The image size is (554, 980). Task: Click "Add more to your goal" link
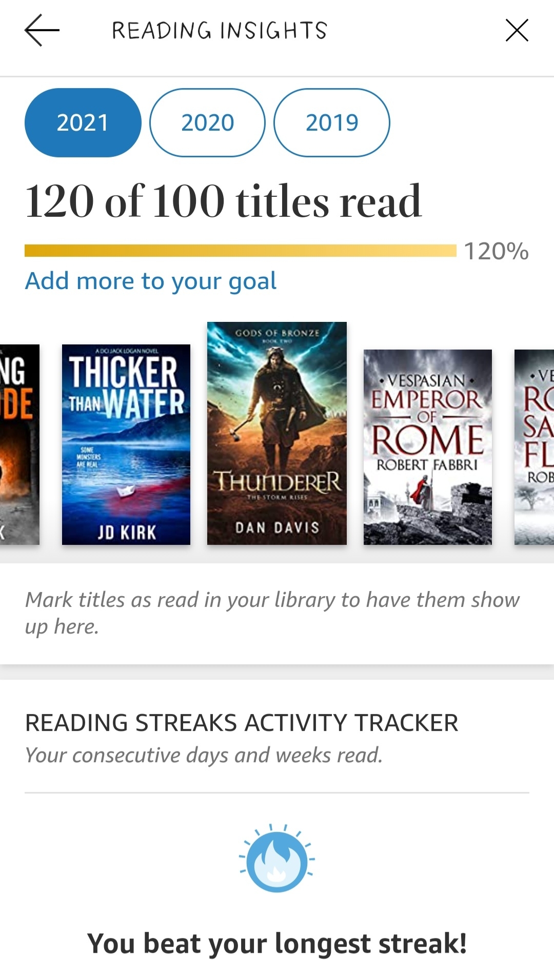(x=151, y=281)
